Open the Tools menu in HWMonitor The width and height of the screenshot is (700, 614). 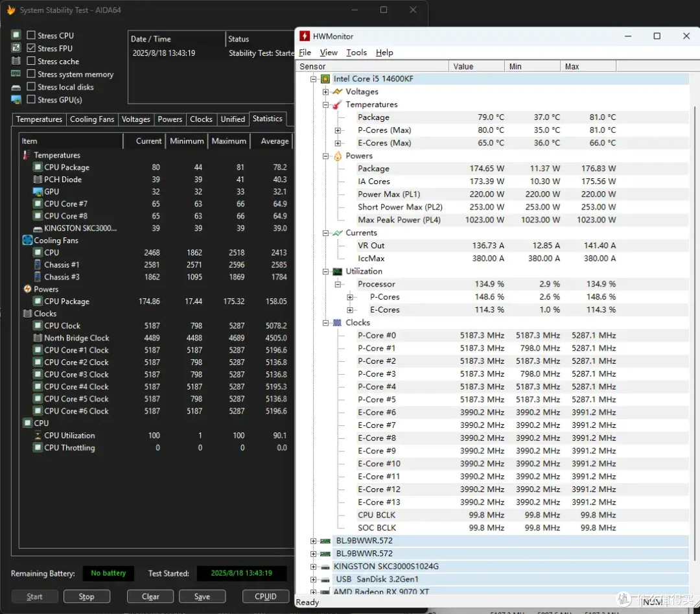point(356,53)
